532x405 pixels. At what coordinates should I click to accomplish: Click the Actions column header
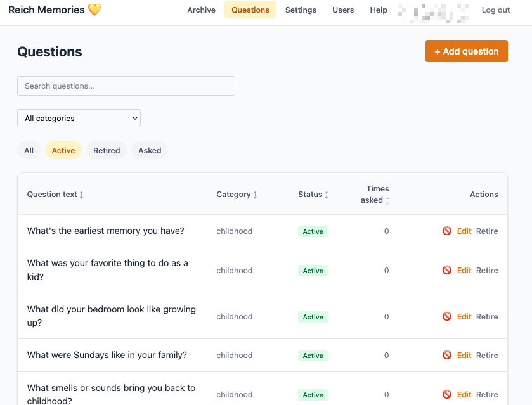484,195
